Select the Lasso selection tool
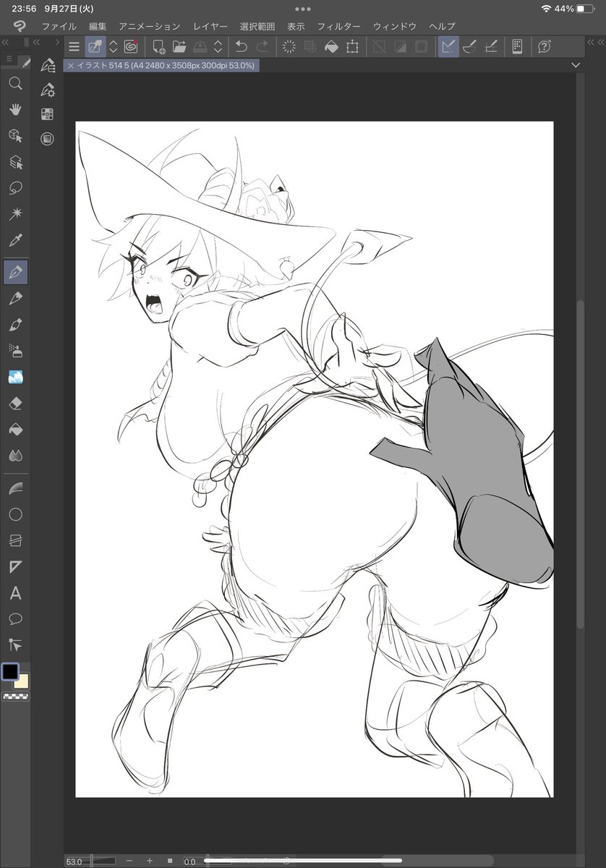606x868 pixels. coord(15,188)
